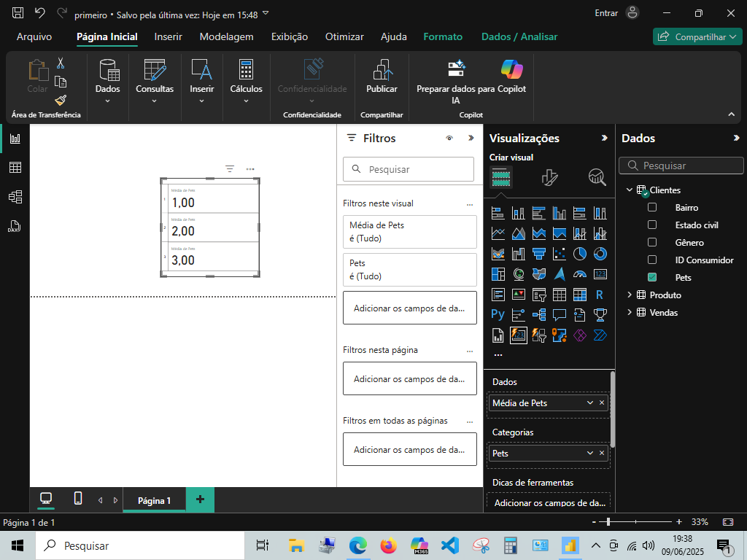The image size is (747, 560).
Task: Open the Model view in left sidebar
Action: 15,197
